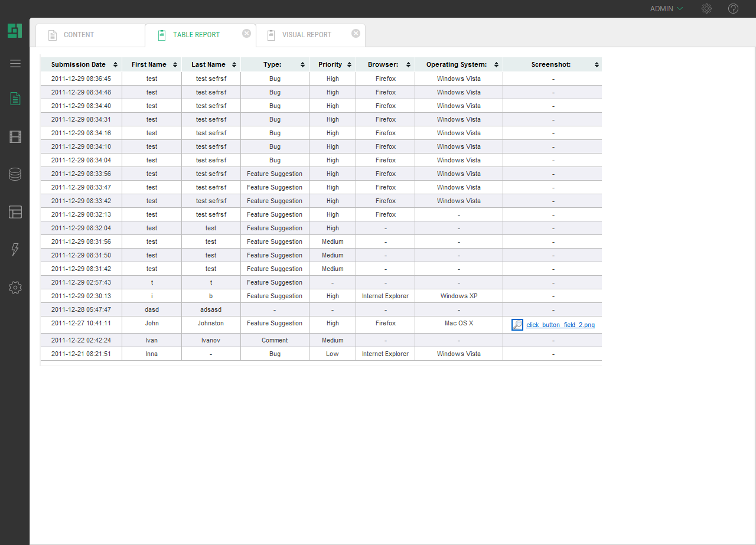Click the top-right settings gear icon
The width and height of the screenshot is (756, 545).
[706, 9]
